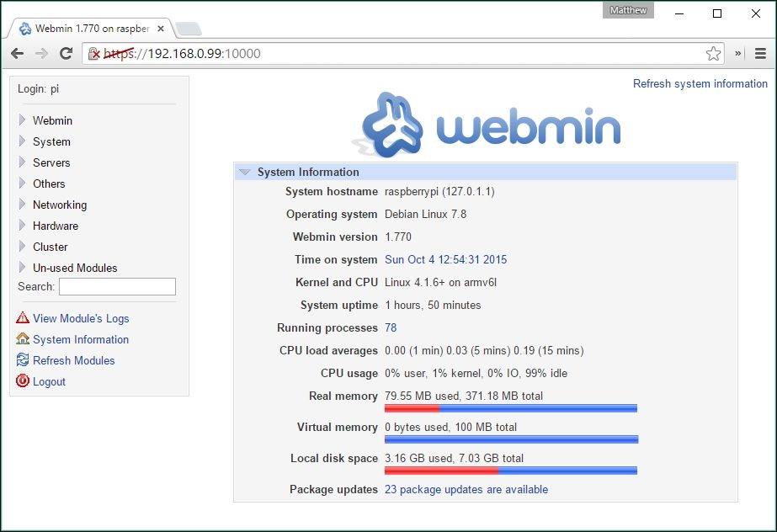Viewport: 777px width, 532px height.
Task: Open the system time link Sun Oct 4
Action: pos(446,259)
